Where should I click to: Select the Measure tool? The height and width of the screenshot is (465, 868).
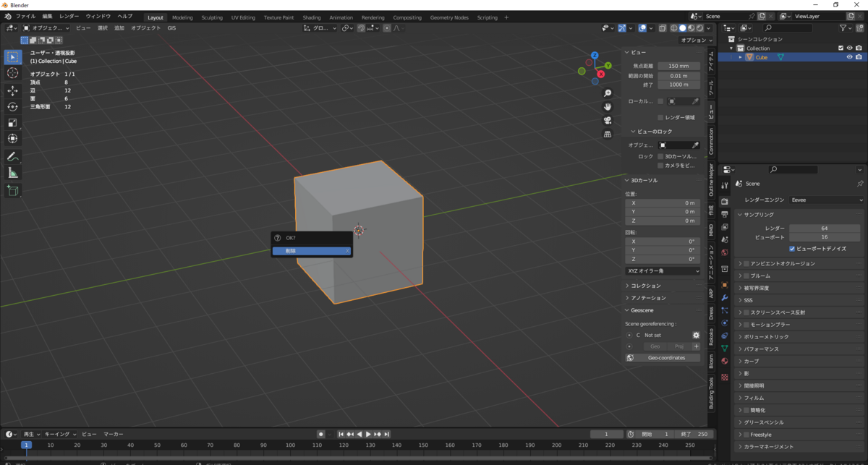pos(12,173)
